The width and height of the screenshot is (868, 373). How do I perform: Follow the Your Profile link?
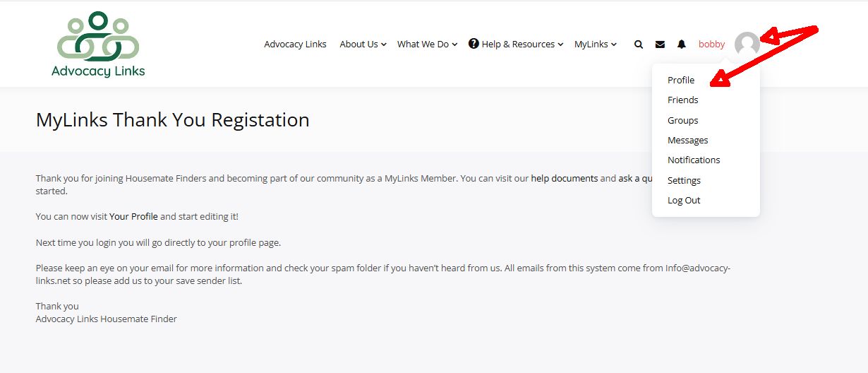click(x=133, y=217)
